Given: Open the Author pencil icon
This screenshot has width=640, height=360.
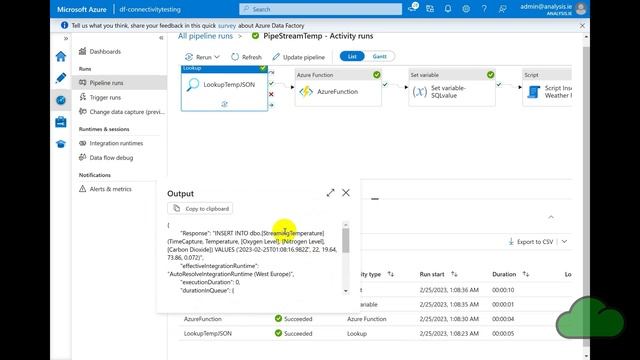Looking at the screenshot, I should point(61,78).
